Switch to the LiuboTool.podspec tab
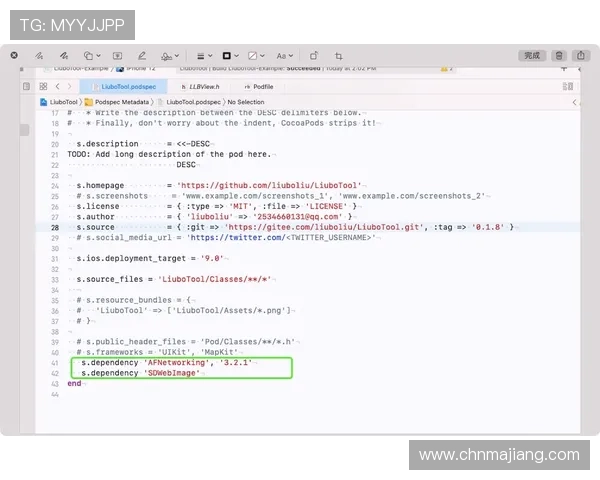Image resolution: width=600 pixels, height=480 pixels. coord(126,87)
